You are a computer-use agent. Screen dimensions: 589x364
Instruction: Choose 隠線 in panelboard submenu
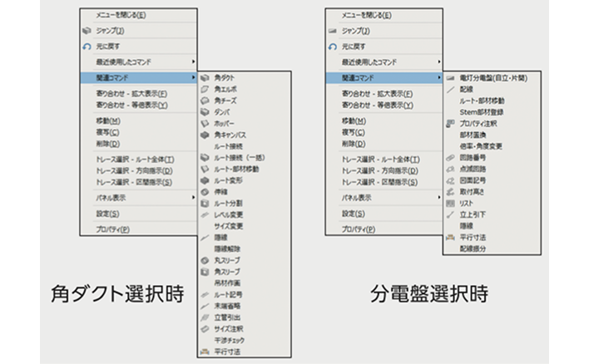466,226
